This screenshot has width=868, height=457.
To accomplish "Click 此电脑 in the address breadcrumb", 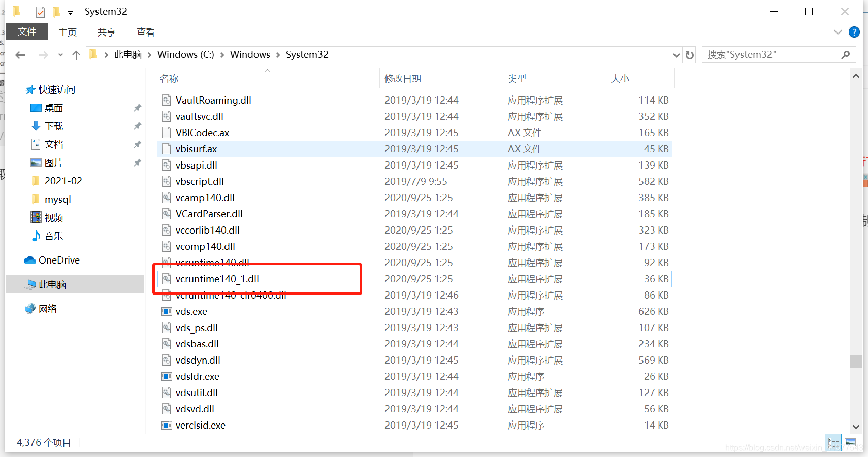I will (x=128, y=54).
